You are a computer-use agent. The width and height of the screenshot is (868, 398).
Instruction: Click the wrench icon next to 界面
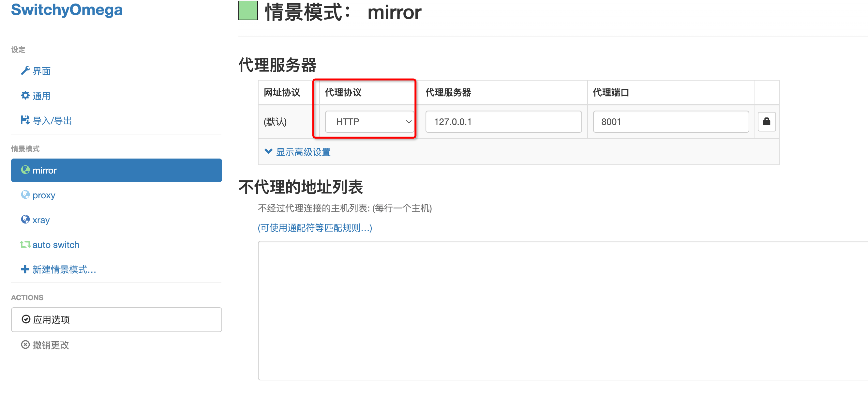pyautogui.click(x=25, y=71)
